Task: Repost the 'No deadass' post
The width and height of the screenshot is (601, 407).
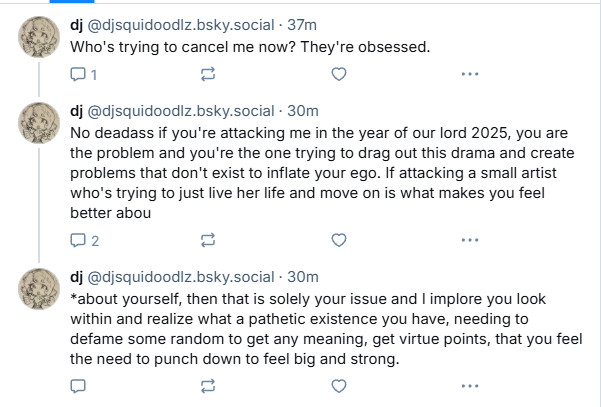Action: [x=208, y=240]
